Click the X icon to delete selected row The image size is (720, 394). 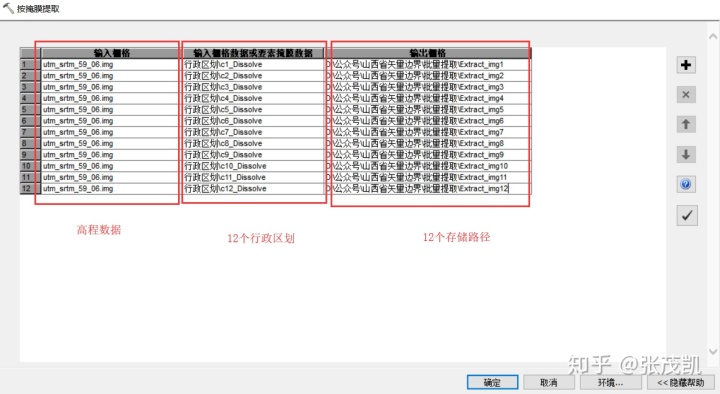pos(686,95)
